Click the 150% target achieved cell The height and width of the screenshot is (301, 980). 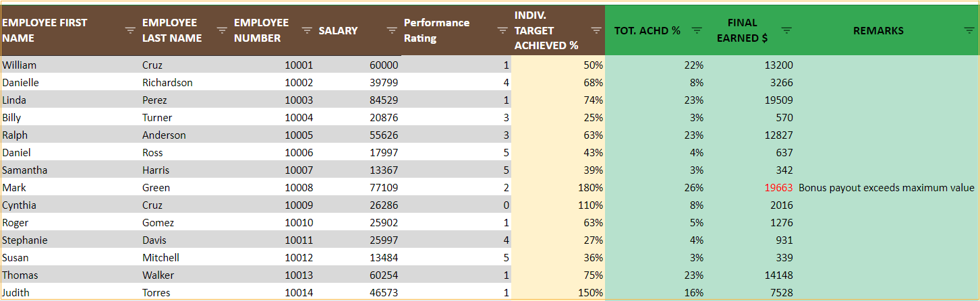coord(558,292)
